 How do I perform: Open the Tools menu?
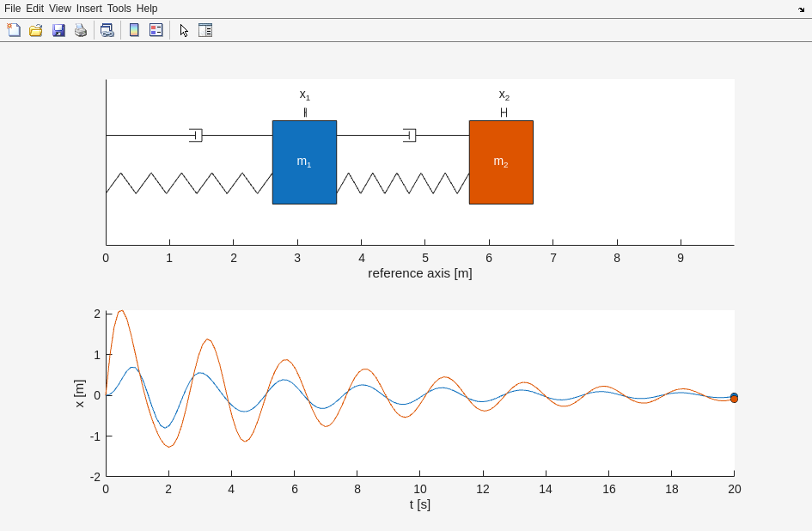click(119, 9)
